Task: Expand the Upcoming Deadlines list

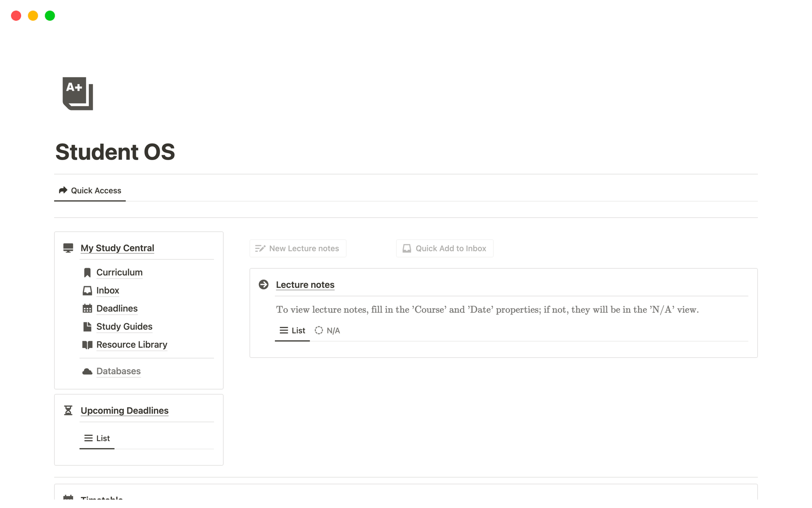Action: point(102,438)
